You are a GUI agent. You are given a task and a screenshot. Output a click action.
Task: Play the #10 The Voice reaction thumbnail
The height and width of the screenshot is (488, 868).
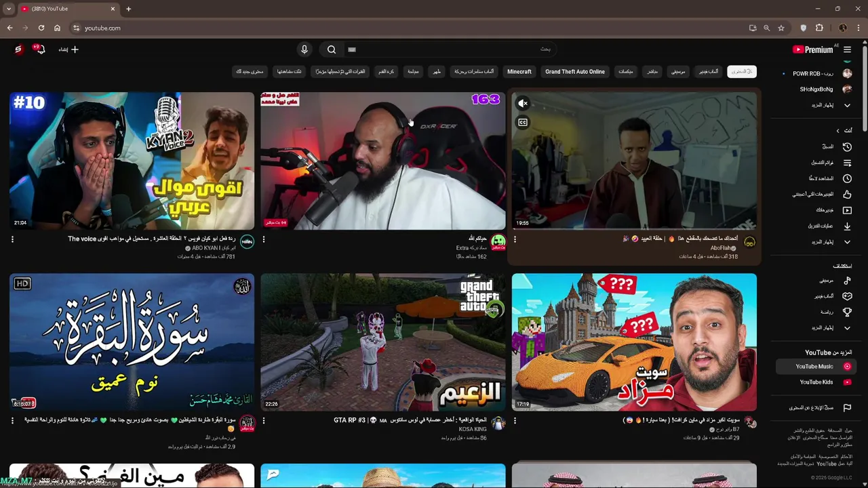132,161
